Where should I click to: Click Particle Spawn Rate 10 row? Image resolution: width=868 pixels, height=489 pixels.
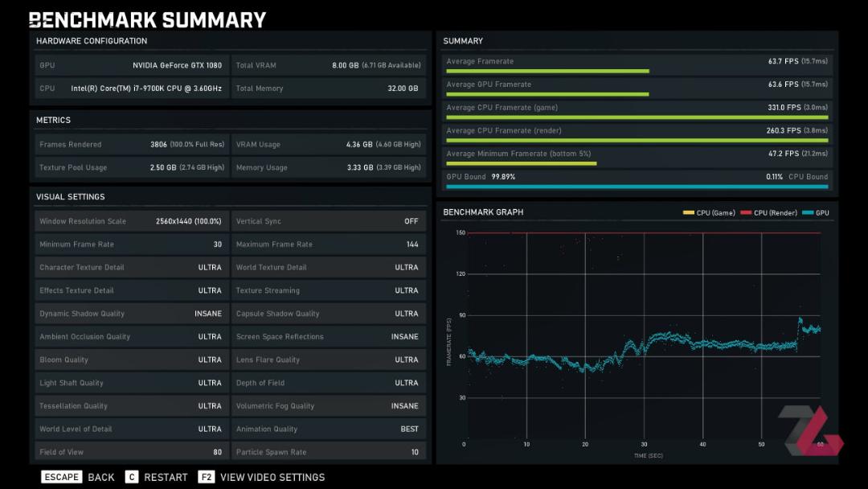point(328,452)
